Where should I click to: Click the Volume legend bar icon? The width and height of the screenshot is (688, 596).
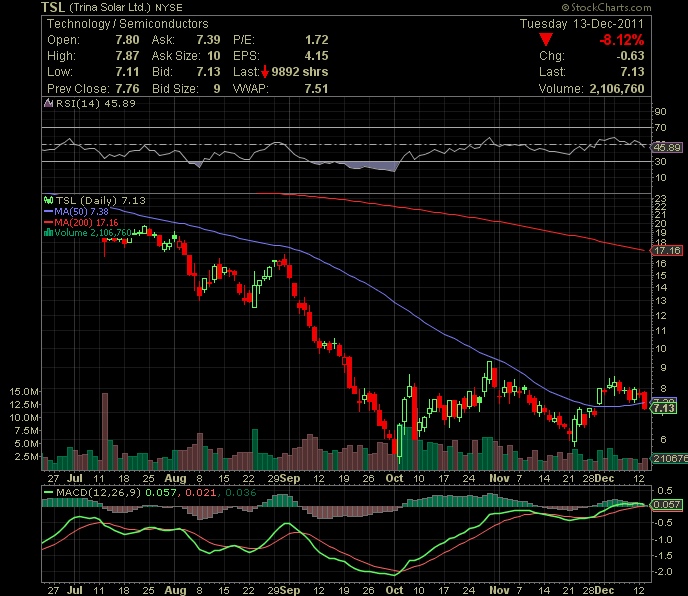coord(48,232)
